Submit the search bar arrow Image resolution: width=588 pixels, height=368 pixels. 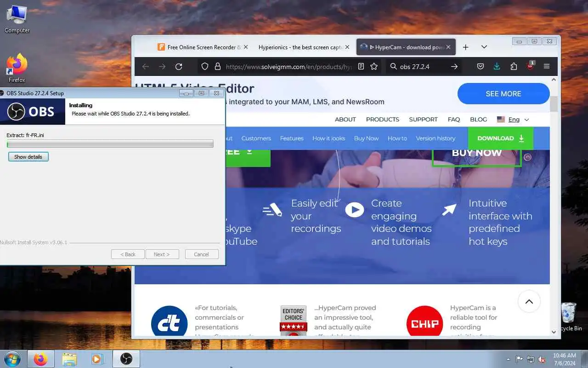point(454,66)
